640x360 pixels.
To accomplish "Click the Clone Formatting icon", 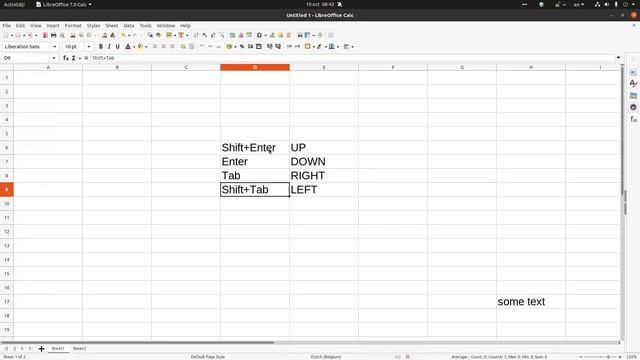I will [x=104, y=36].
